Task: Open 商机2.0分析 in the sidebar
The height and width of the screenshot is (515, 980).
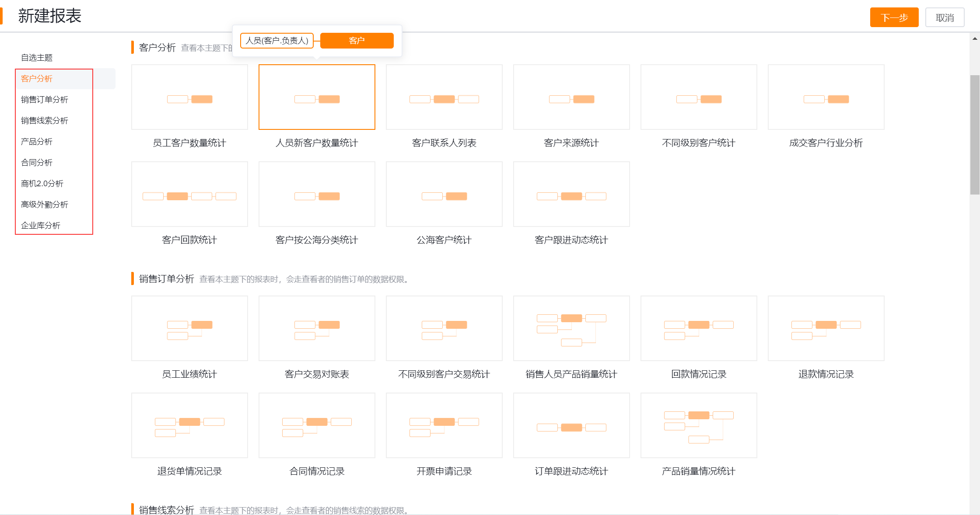Action: 42,184
